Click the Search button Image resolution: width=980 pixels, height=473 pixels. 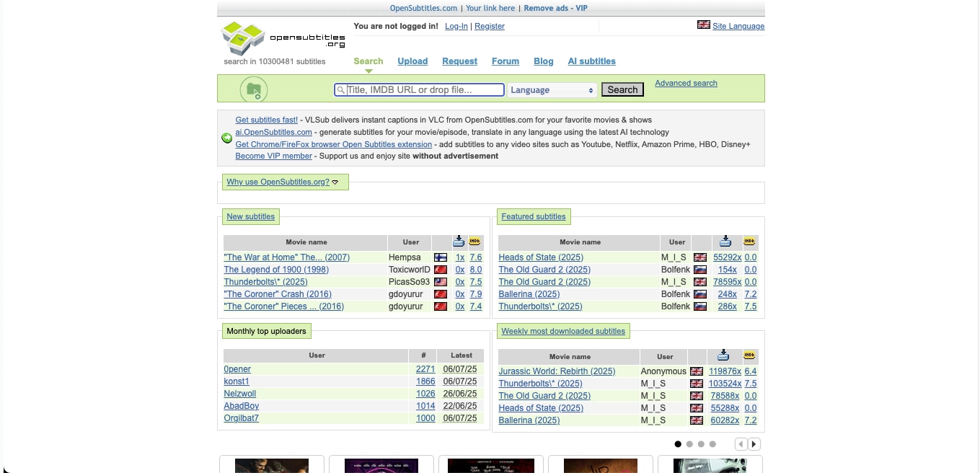coord(622,90)
